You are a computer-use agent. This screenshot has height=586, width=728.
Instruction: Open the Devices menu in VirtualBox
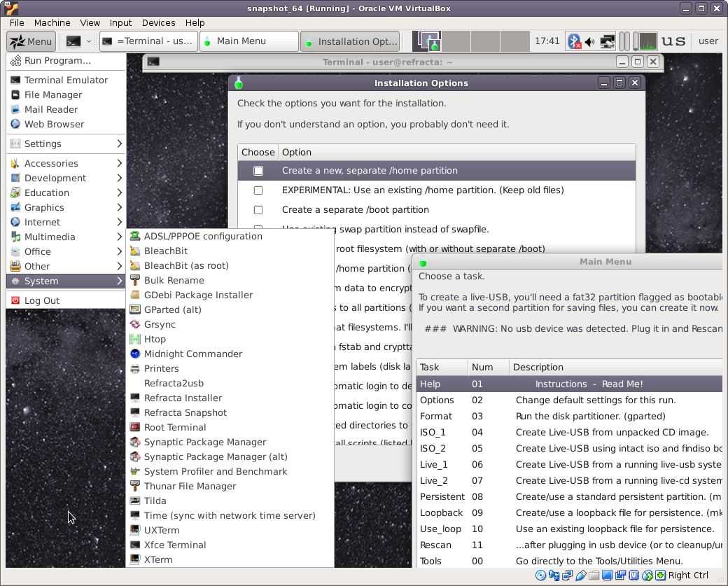[x=158, y=22]
